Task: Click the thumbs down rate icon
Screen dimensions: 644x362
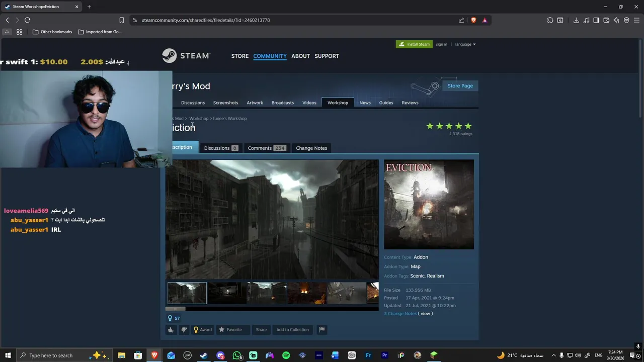Action: [184, 330]
